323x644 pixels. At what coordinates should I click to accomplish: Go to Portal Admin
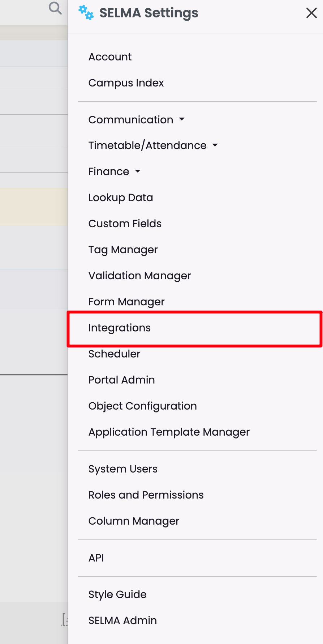pos(121,380)
